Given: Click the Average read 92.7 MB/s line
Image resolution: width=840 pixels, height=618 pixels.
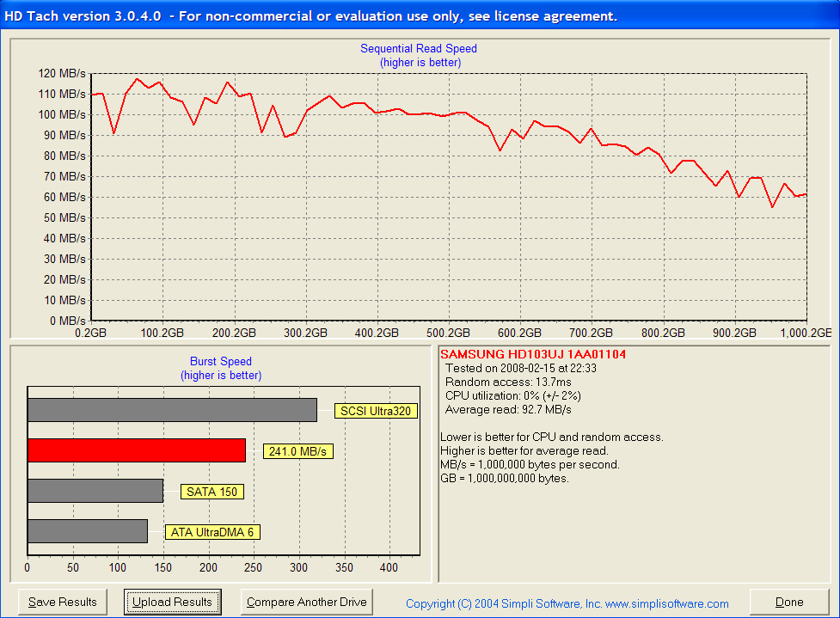Looking at the screenshot, I should click(x=507, y=410).
